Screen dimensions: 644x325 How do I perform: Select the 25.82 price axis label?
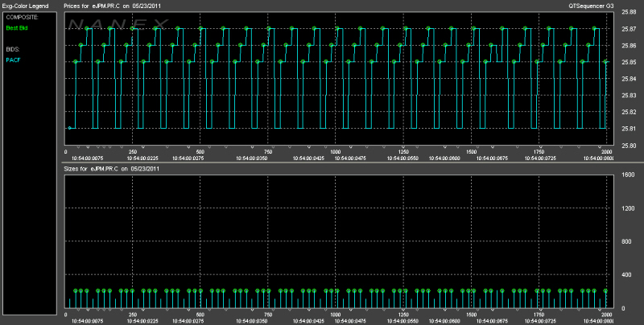[x=629, y=112]
